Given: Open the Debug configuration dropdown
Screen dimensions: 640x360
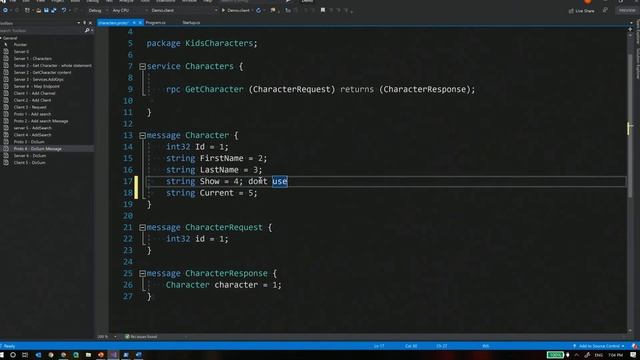Looking at the screenshot, I should tap(107, 10).
